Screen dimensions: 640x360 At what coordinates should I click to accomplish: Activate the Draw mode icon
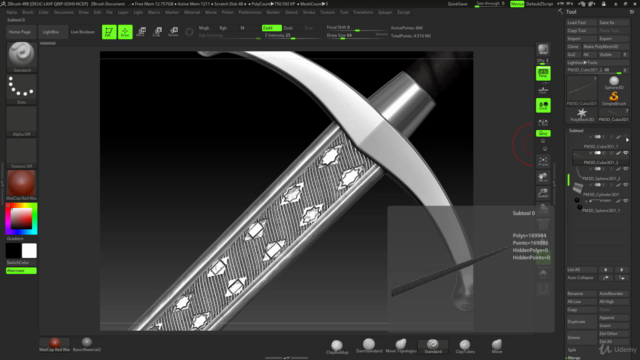125,32
